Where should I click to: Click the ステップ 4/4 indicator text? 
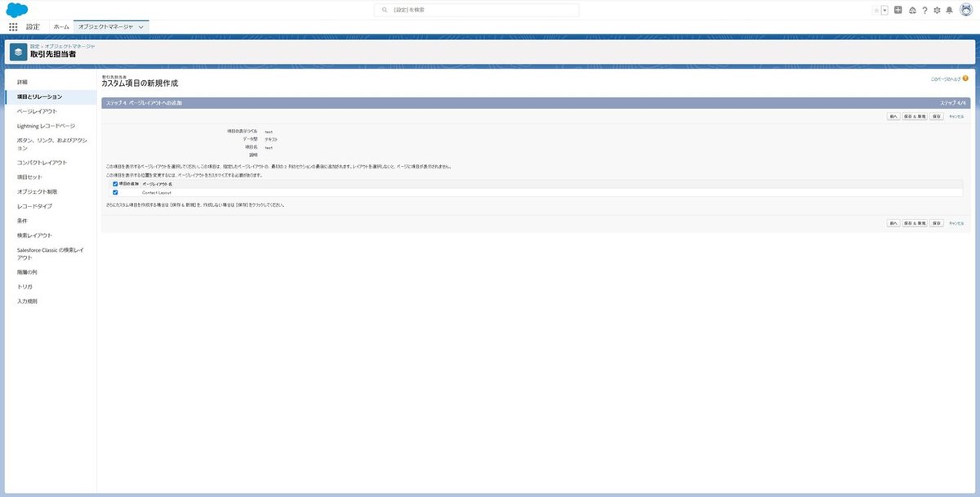(x=953, y=103)
